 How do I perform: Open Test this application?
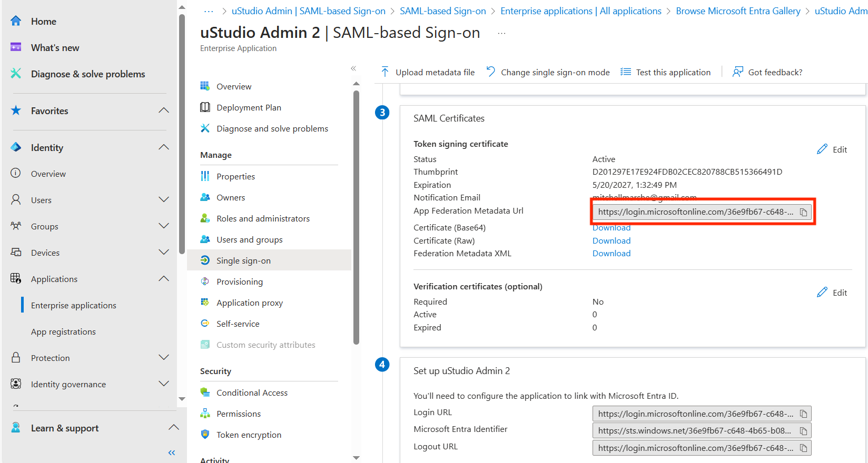[666, 72]
